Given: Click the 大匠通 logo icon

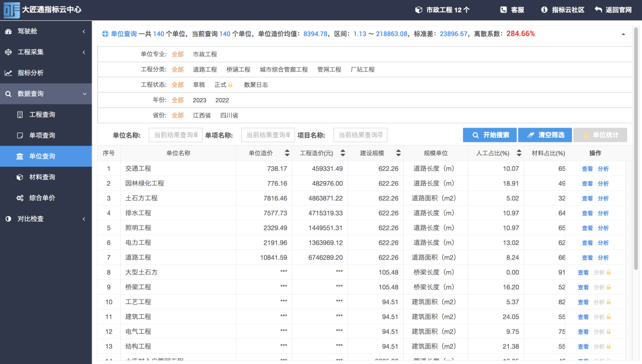Looking at the screenshot, I should (x=11, y=10).
